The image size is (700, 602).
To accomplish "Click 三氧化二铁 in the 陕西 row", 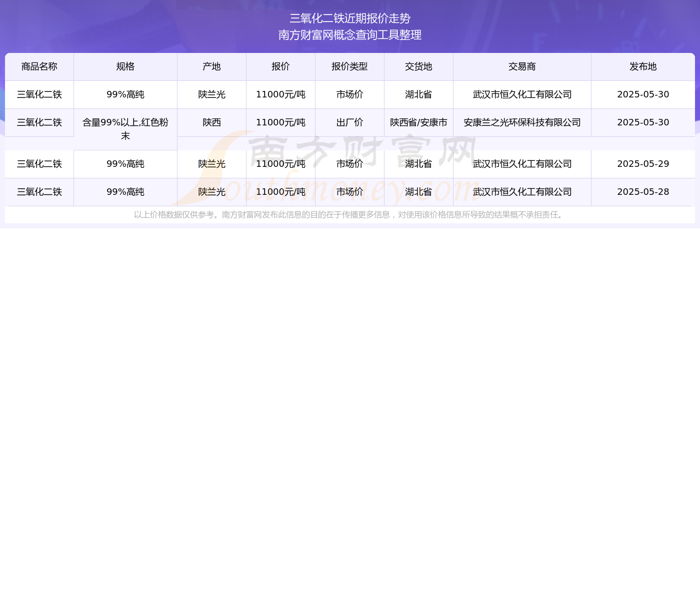I will (x=39, y=122).
